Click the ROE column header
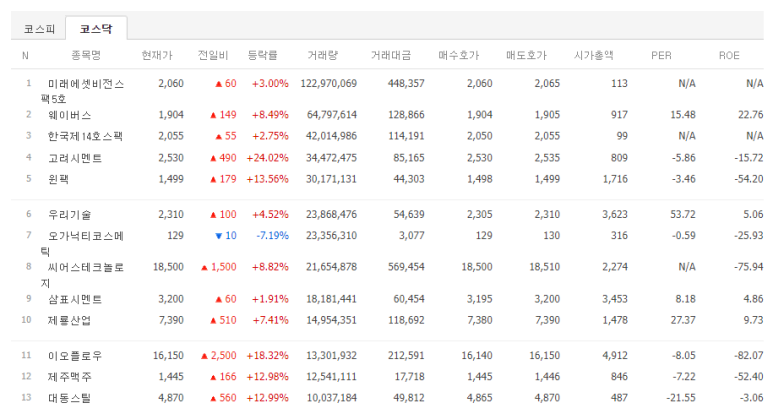The width and height of the screenshot is (773, 414). point(729,55)
